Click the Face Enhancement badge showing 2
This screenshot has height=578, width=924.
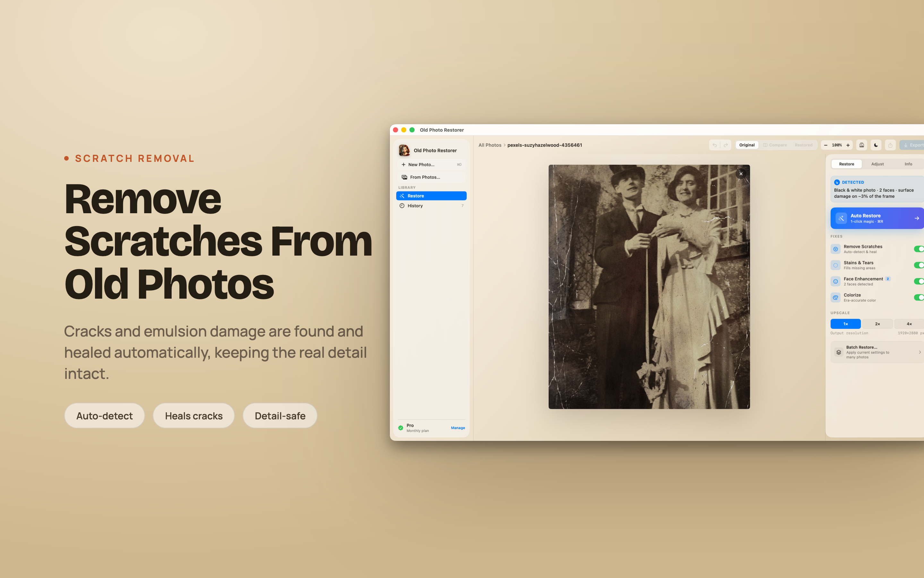click(x=888, y=279)
